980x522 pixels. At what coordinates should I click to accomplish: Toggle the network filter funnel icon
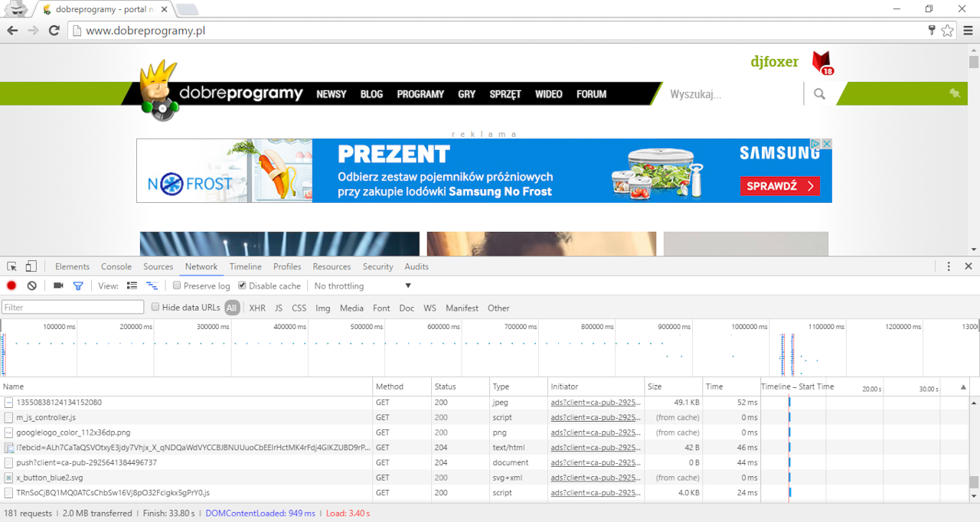(77, 285)
